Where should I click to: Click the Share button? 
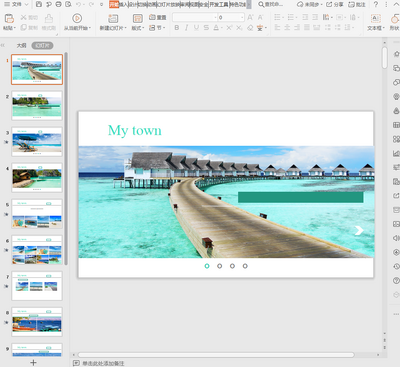tap(335, 4)
